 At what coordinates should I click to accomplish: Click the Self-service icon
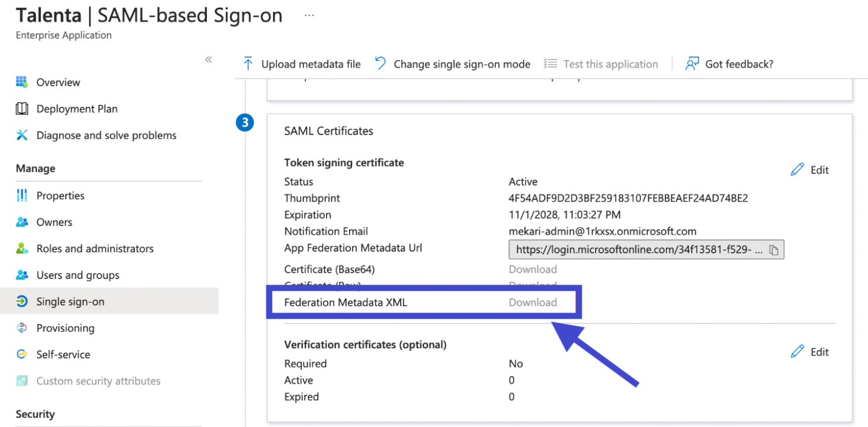pos(22,354)
